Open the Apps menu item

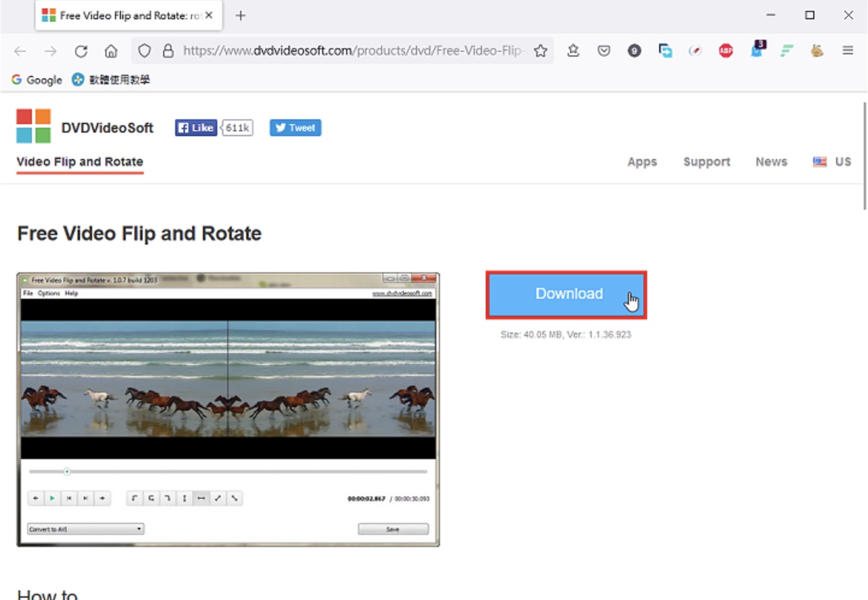[642, 162]
